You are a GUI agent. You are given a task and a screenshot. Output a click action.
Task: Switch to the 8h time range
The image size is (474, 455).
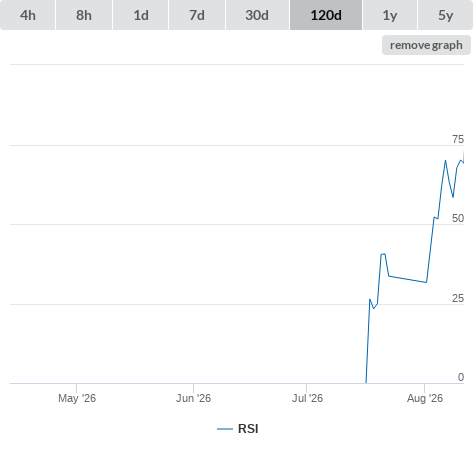coord(84,15)
